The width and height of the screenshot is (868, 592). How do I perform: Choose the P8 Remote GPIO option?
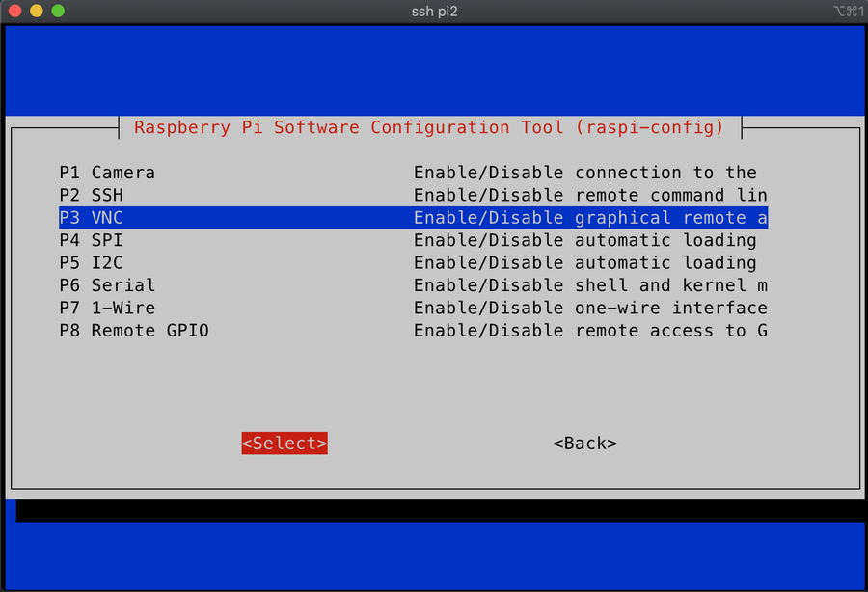[x=413, y=331]
